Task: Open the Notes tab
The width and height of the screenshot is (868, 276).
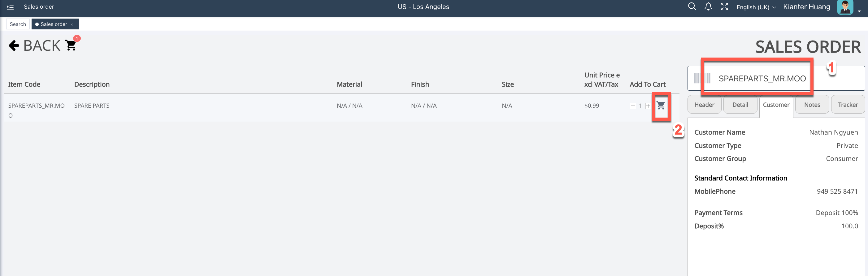Action: 812,105
